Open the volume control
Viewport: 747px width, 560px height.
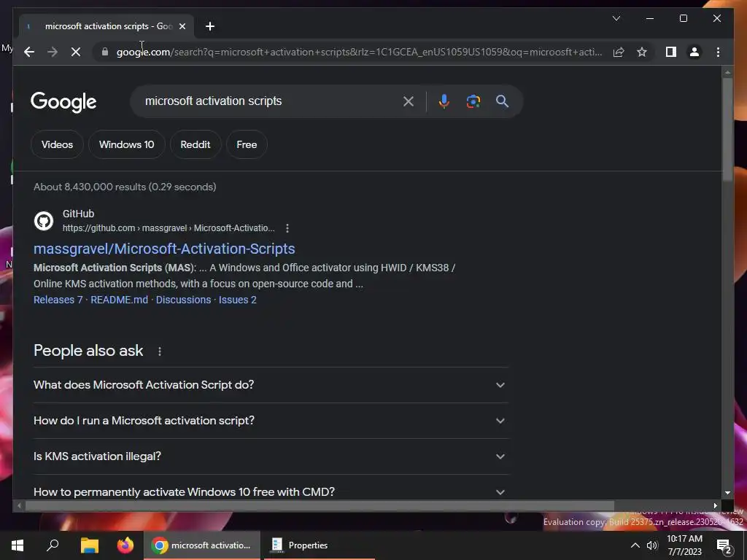coord(652,545)
